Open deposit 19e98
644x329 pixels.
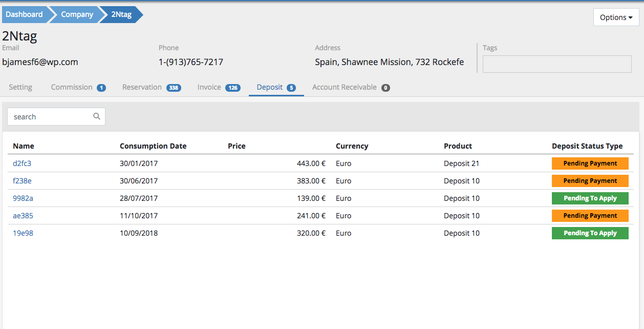[x=23, y=233]
